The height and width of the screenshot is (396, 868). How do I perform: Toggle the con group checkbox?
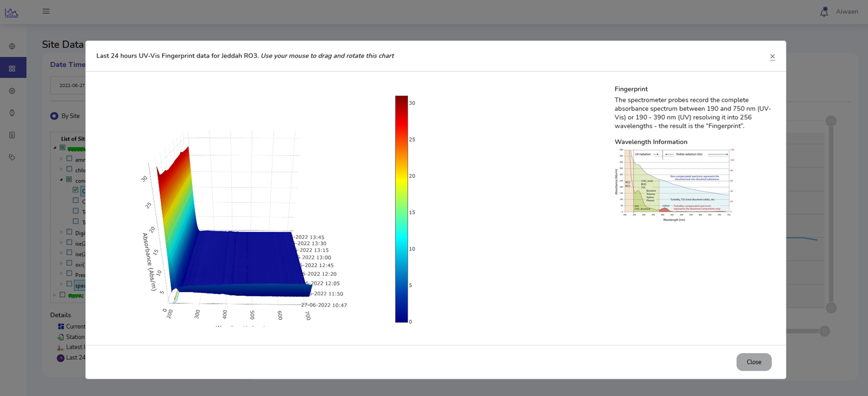pyautogui.click(x=69, y=180)
